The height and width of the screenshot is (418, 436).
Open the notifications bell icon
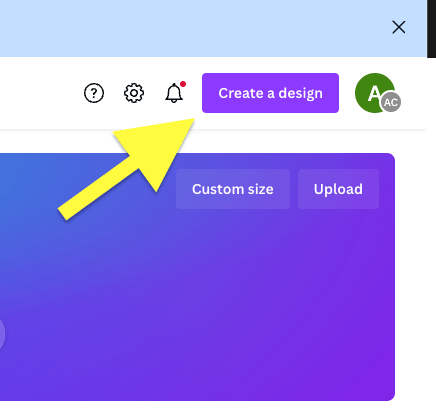[x=174, y=93]
